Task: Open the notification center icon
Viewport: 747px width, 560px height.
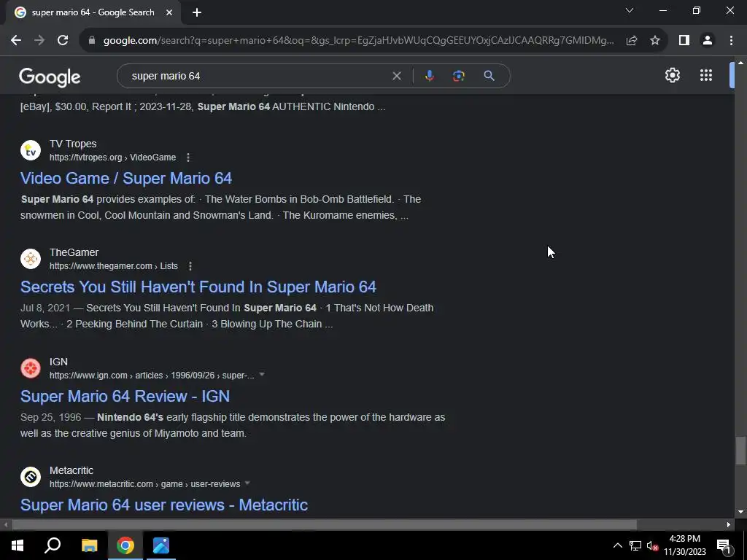Action: 724,545
